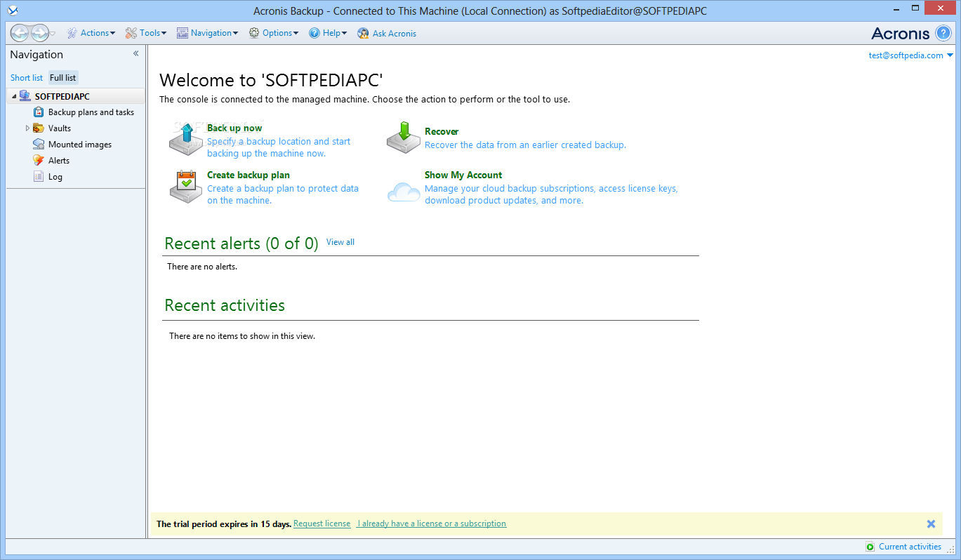Click the Backup plans and tasks icon
This screenshot has width=961, height=560.
coord(39,112)
